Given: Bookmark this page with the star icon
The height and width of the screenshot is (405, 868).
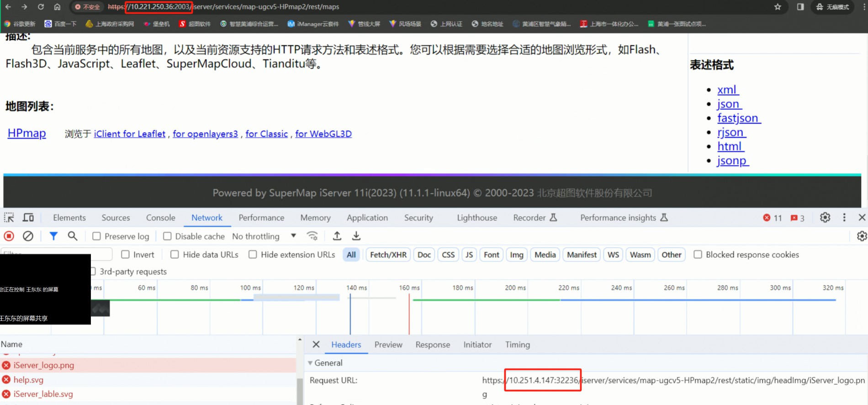Looking at the screenshot, I should coord(778,7).
